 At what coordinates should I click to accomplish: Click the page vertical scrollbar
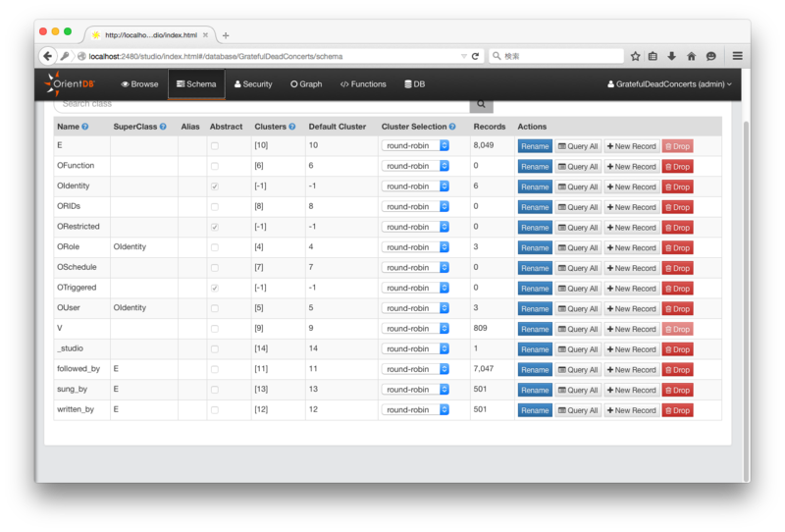coord(746,300)
